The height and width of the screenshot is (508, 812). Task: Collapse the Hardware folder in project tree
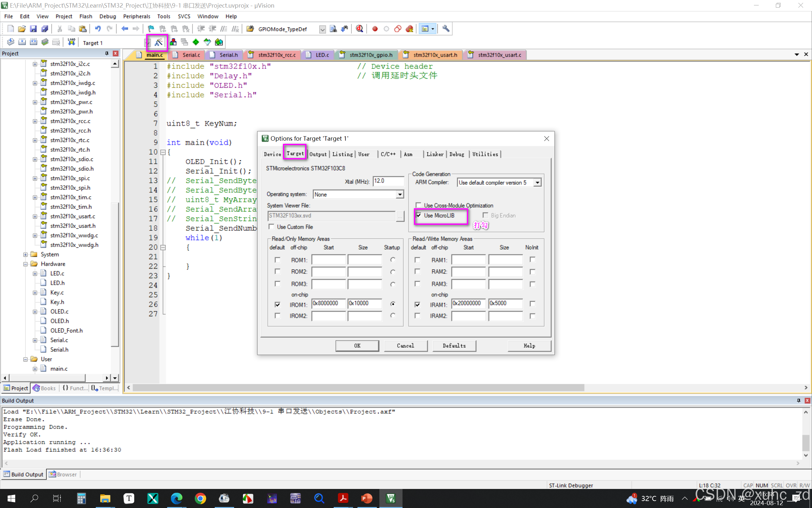pyautogui.click(x=25, y=264)
